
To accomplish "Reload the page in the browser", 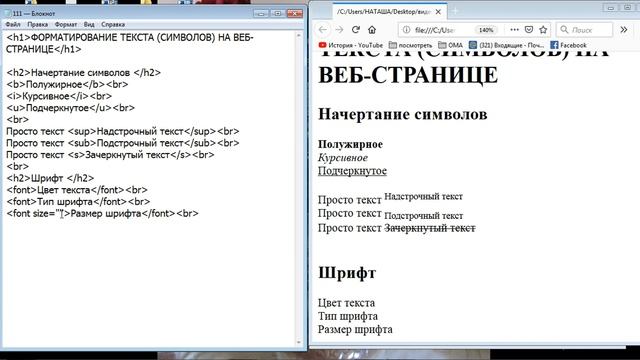I will point(356,30).
